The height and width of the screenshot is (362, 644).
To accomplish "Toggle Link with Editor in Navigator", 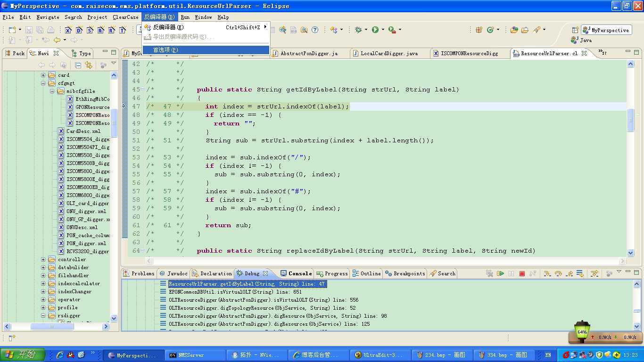I will coord(89,65).
